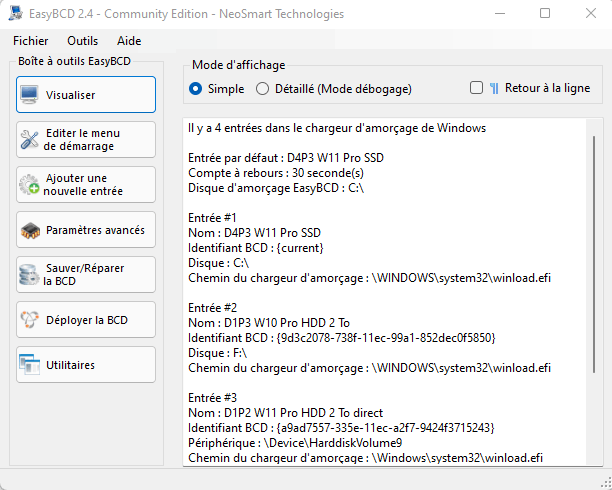Open the Fichier menu

click(x=30, y=41)
